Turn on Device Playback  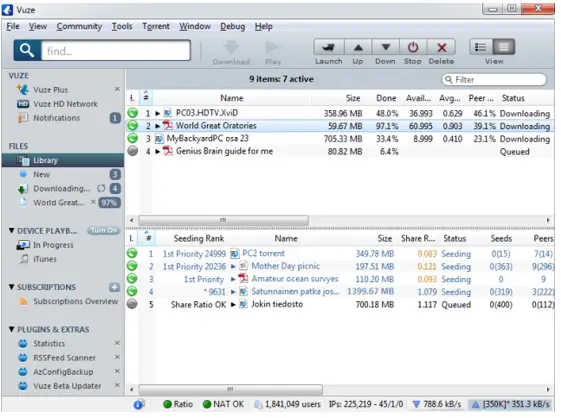click(x=103, y=231)
